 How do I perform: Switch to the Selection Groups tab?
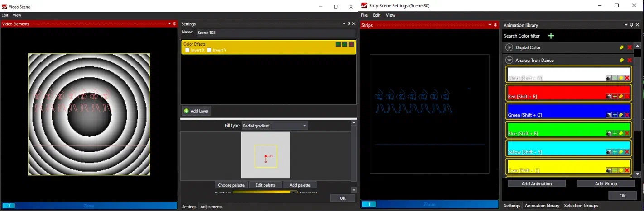581,206
